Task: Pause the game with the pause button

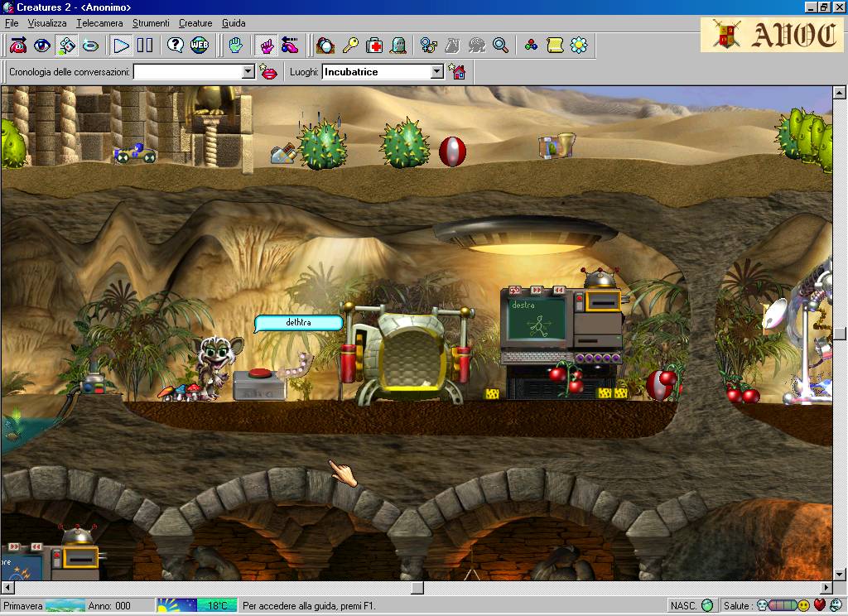Action: click(x=145, y=46)
